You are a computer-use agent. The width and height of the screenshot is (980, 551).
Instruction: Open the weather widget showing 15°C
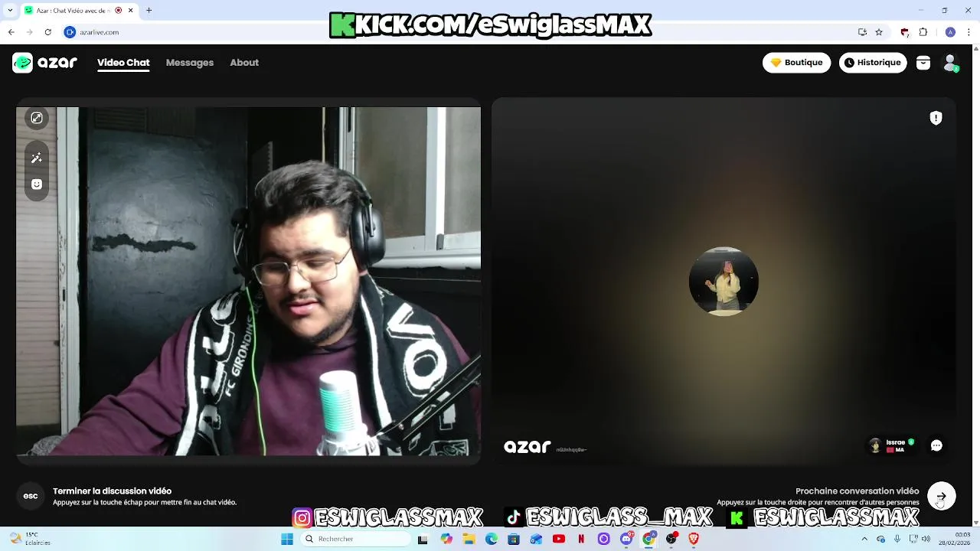[x=28, y=539]
